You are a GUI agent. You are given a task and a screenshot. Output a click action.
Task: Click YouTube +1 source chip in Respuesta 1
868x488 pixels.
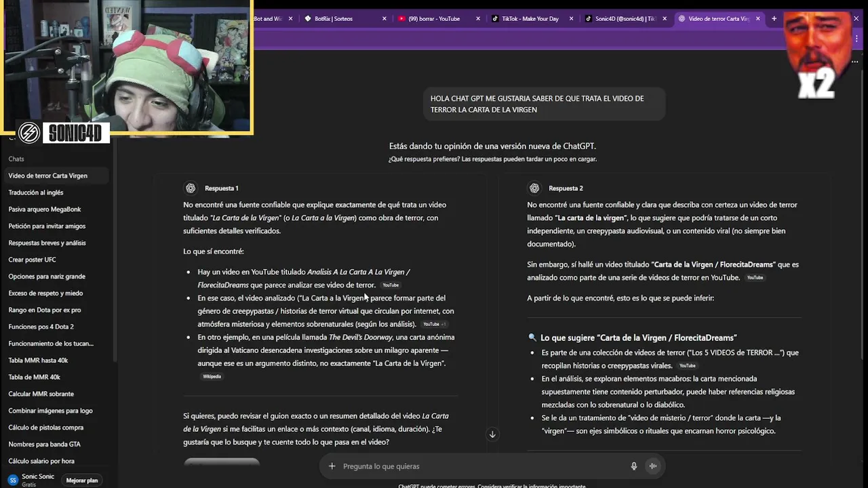[x=434, y=325]
